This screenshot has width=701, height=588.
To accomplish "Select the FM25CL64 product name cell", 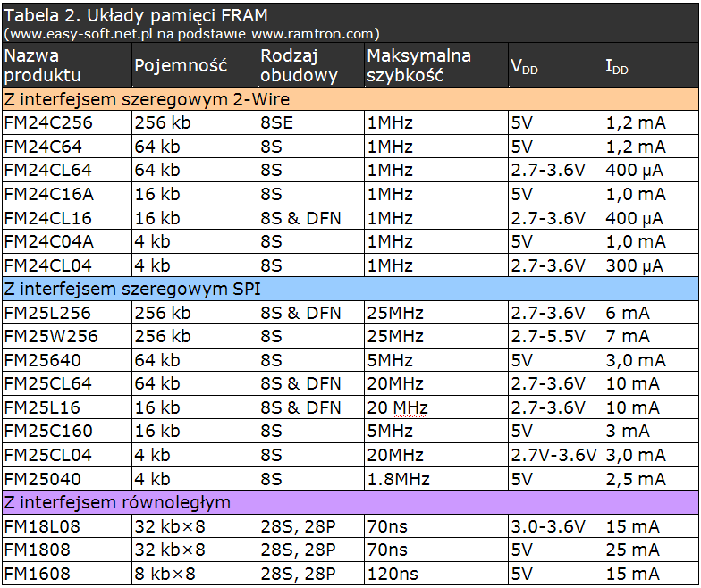I will [66, 384].
